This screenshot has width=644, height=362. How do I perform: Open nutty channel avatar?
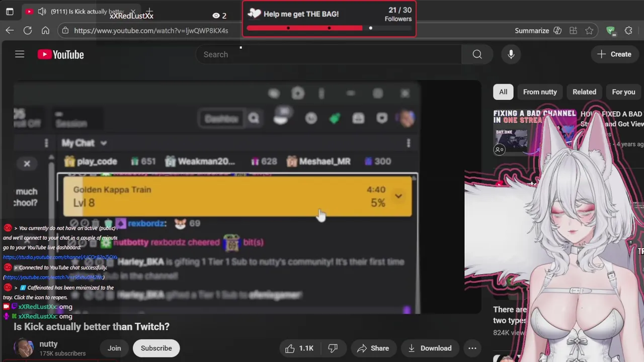tap(24, 348)
